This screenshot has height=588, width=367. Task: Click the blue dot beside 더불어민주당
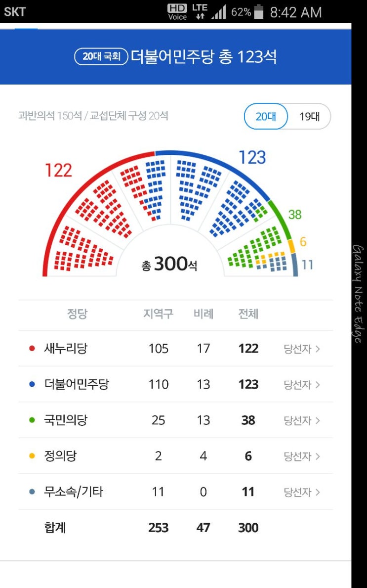(32, 384)
